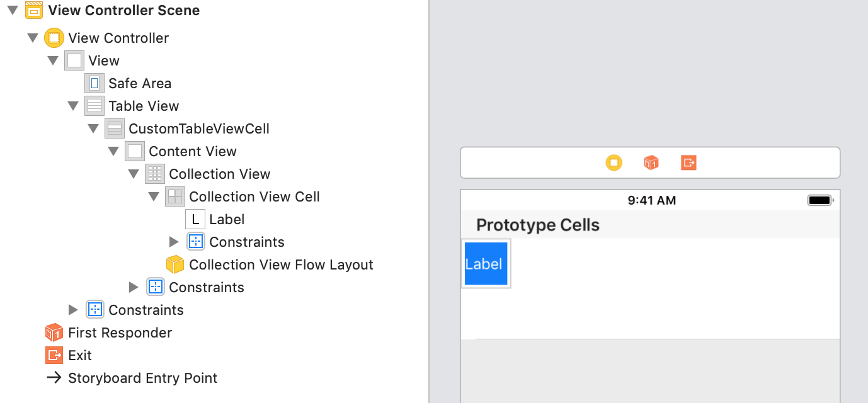Select the Collection View grid icon
Viewport: 868px width, 403px height.
(x=155, y=174)
